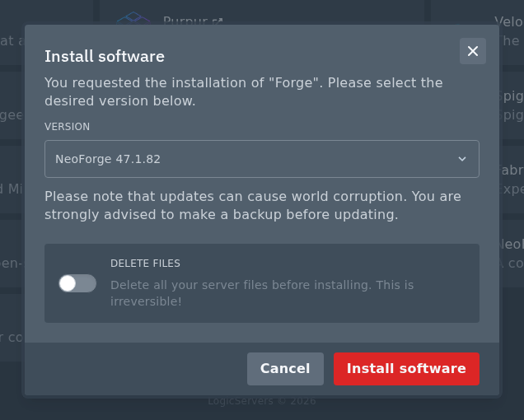This screenshot has height=420, width=524.
Task: Click the 'DELETE FILES' label
Action: (x=145, y=264)
